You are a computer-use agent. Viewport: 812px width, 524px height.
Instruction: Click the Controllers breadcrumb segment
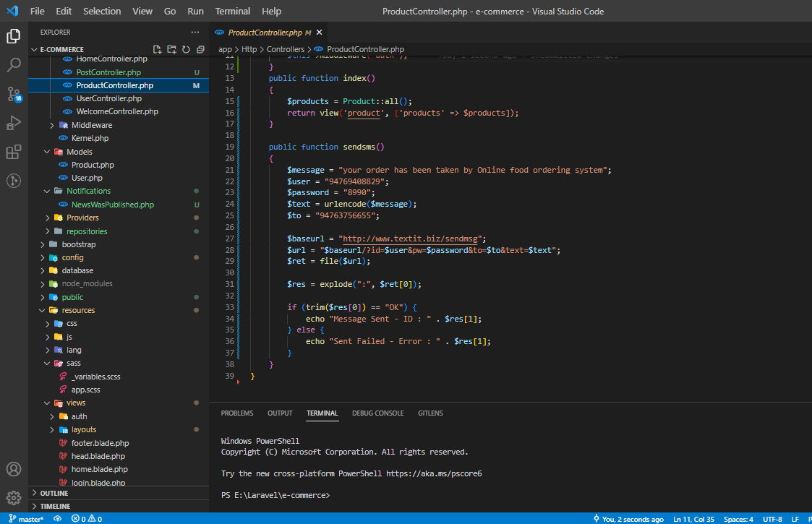285,49
